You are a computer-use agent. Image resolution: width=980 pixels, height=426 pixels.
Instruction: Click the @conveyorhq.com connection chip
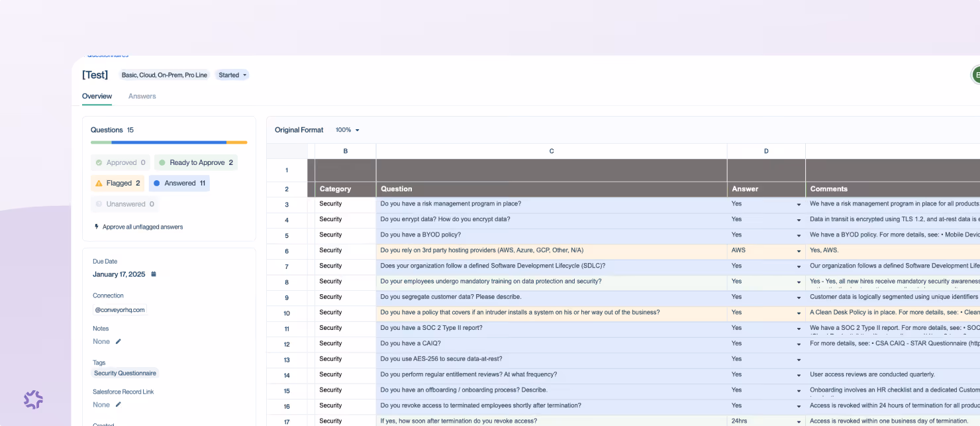[x=120, y=309]
